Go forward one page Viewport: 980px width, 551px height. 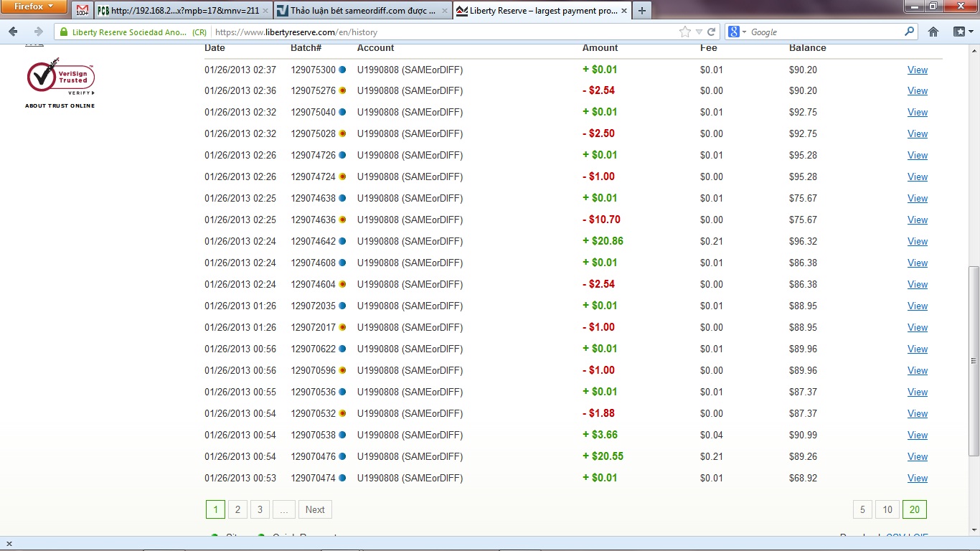pos(38,32)
